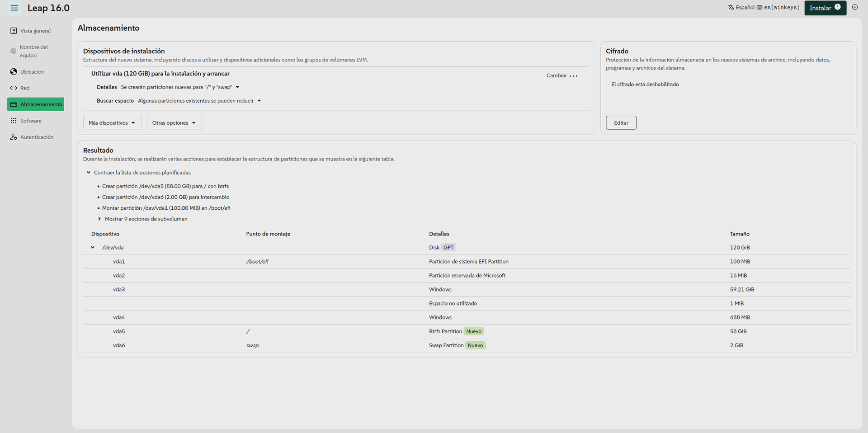Click the top-right circular options icon
The width and height of the screenshot is (868, 433).
(x=854, y=7)
